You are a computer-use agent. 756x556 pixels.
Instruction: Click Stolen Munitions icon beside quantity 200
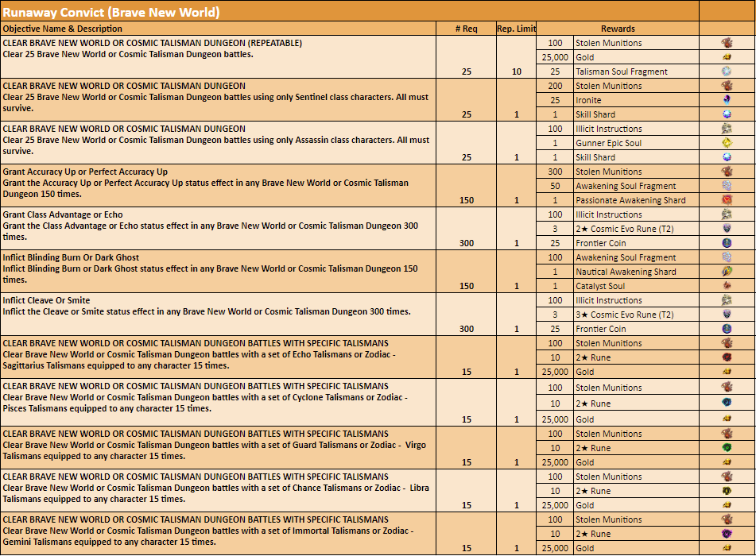[x=727, y=85]
